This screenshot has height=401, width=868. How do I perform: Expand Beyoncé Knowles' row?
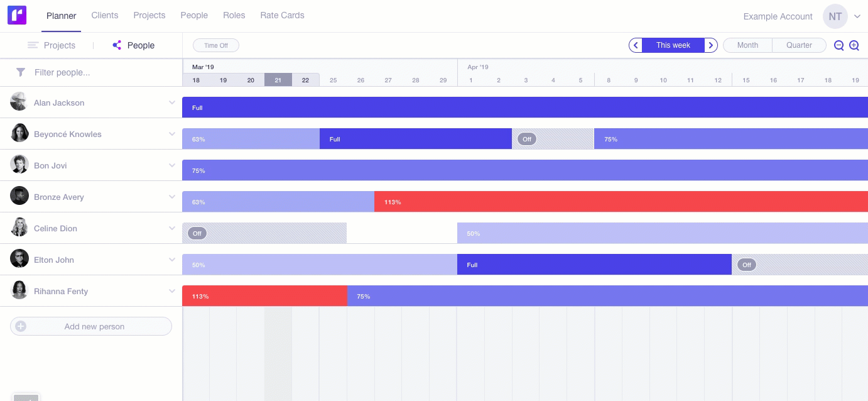pyautogui.click(x=172, y=134)
